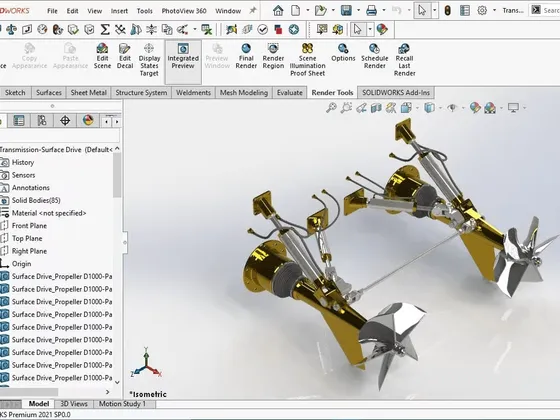
Task: Expand dropdown arrow beside New icon
Action: click(308, 10)
